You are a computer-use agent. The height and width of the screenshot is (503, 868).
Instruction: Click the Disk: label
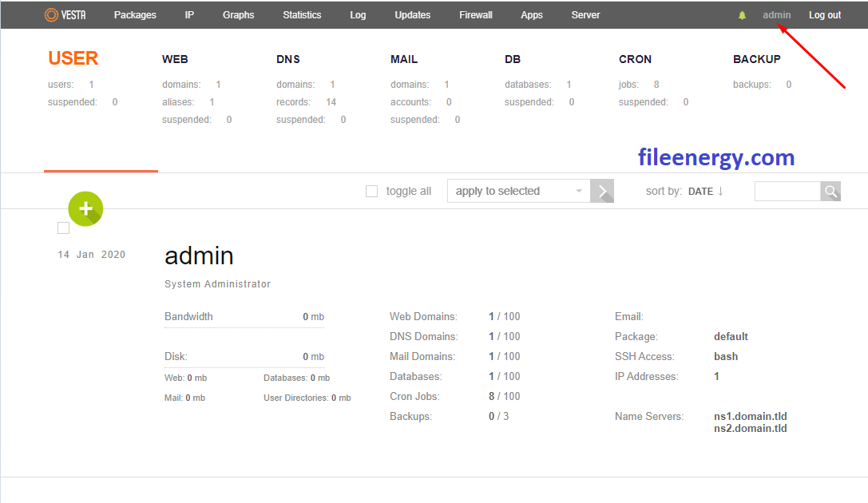176,356
